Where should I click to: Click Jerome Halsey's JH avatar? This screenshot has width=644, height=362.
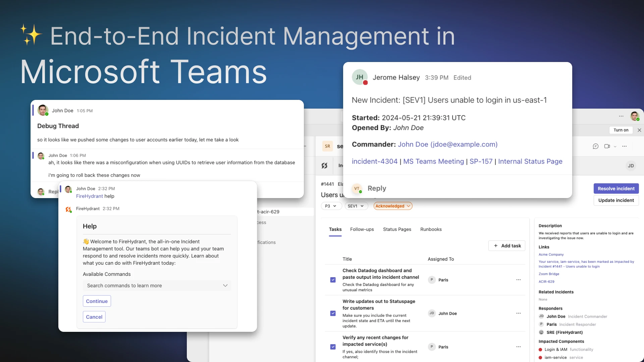point(360,77)
